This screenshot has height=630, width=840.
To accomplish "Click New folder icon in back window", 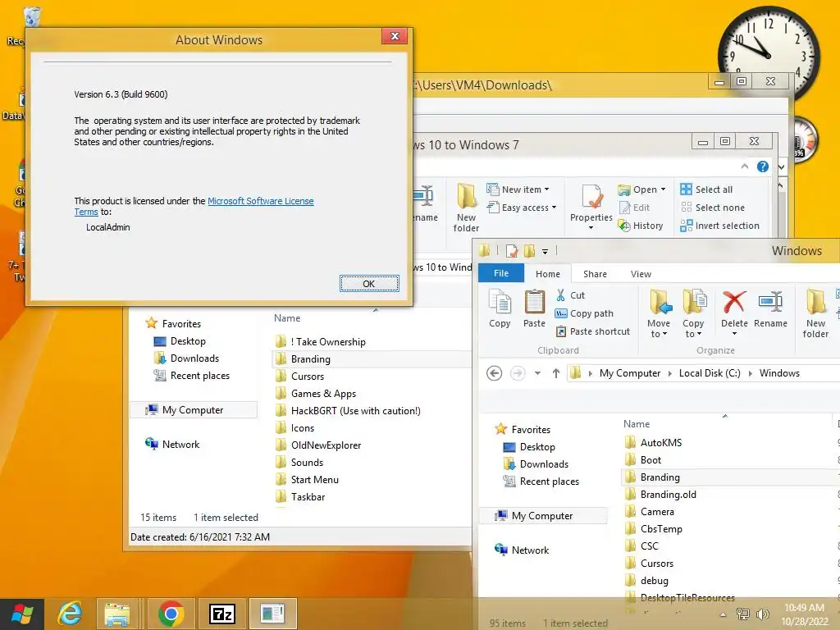I will [x=466, y=208].
